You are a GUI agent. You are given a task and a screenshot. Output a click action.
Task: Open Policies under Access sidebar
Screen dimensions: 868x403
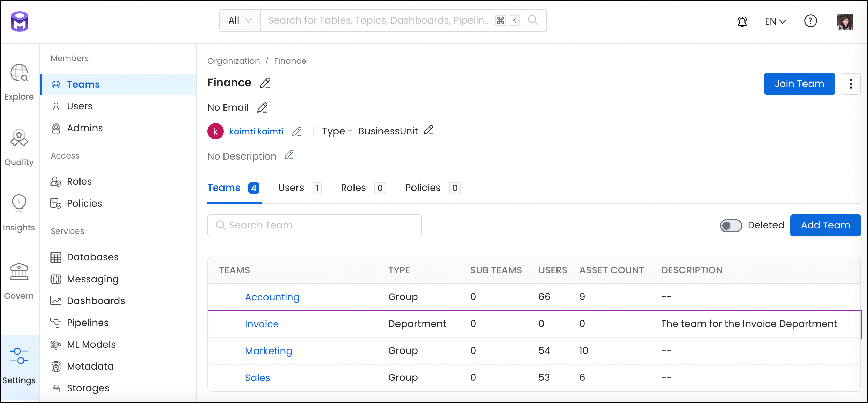pyautogui.click(x=118, y=204)
